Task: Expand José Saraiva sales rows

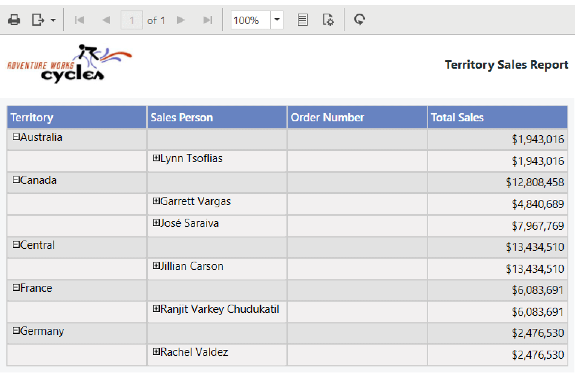Action: coord(156,223)
